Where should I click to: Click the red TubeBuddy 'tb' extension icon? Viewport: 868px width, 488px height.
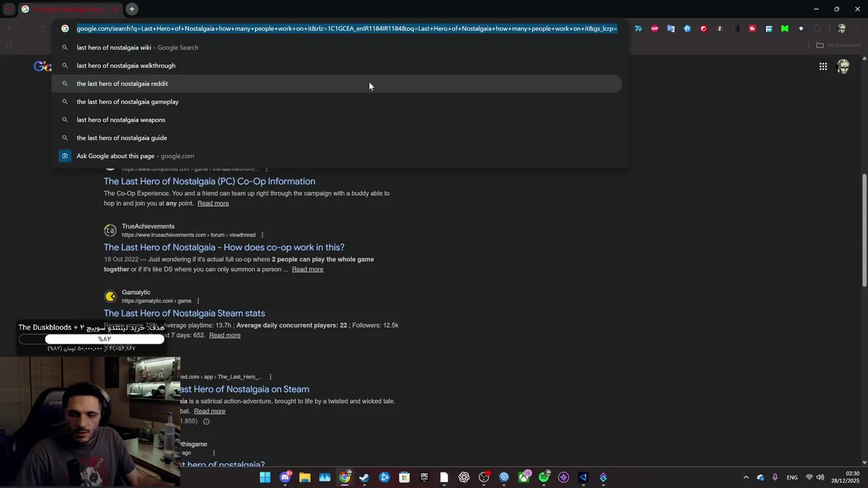[752, 28]
